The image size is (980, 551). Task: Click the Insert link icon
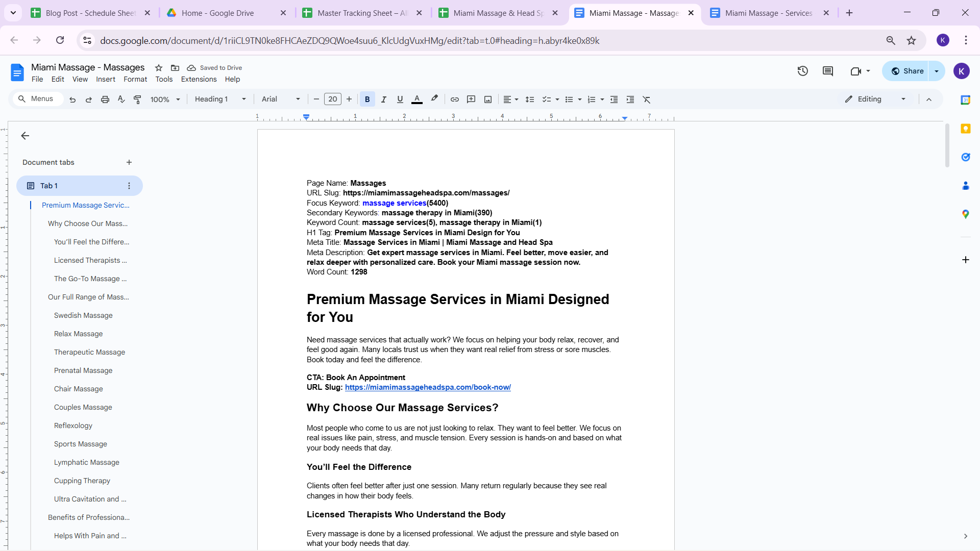[x=454, y=99]
